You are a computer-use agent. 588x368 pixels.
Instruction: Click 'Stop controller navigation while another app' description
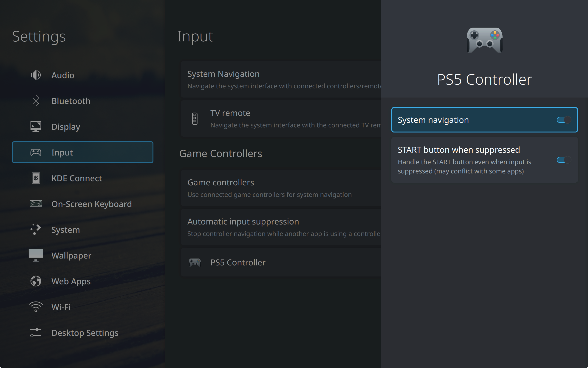point(284,234)
